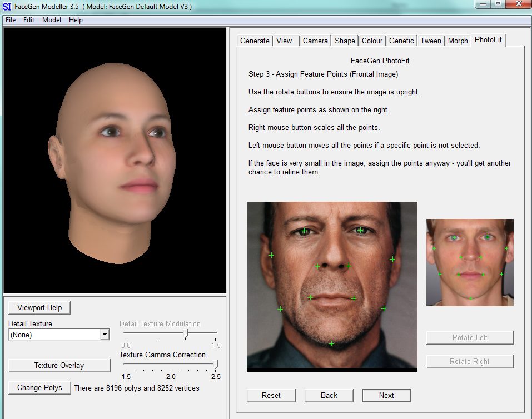
Task: Select the feature point on the chin
Action: point(331,343)
